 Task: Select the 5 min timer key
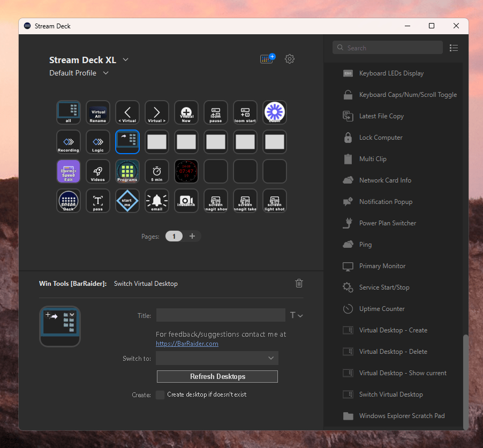coord(157,171)
